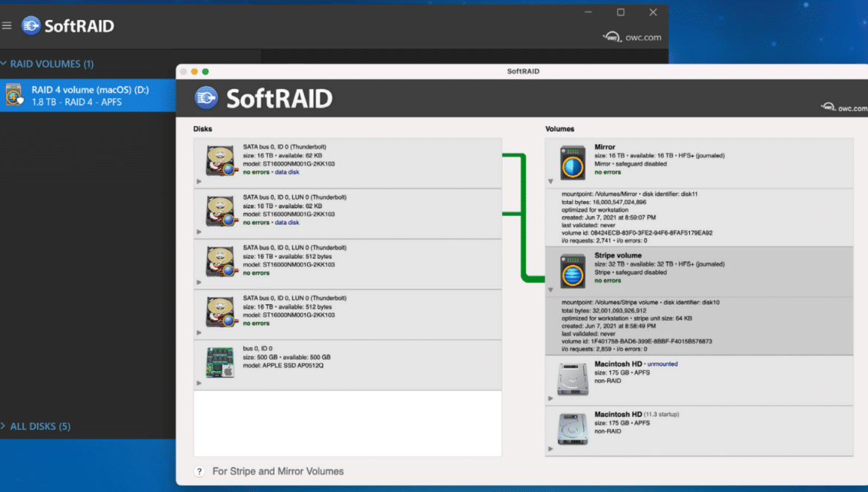Click the yellow minimize dot of the Mac SoftRAID window
Viewport: 868px width, 492px height.
194,71
